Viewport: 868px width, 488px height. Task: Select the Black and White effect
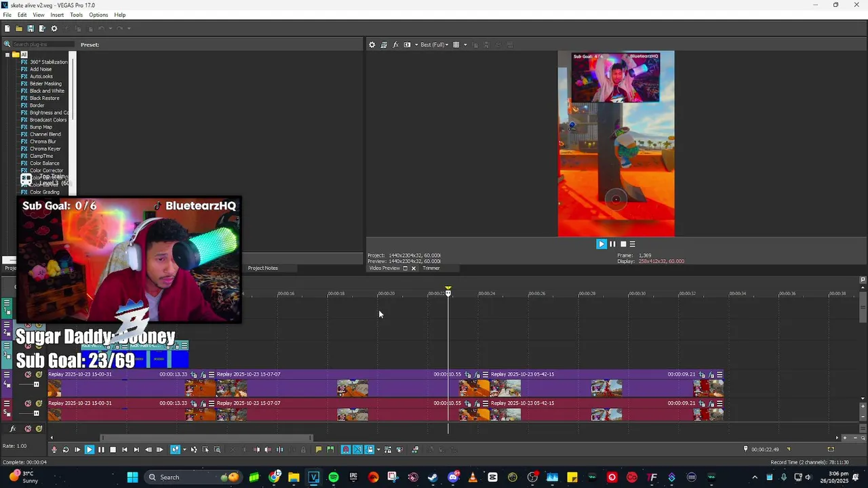click(47, 91)
